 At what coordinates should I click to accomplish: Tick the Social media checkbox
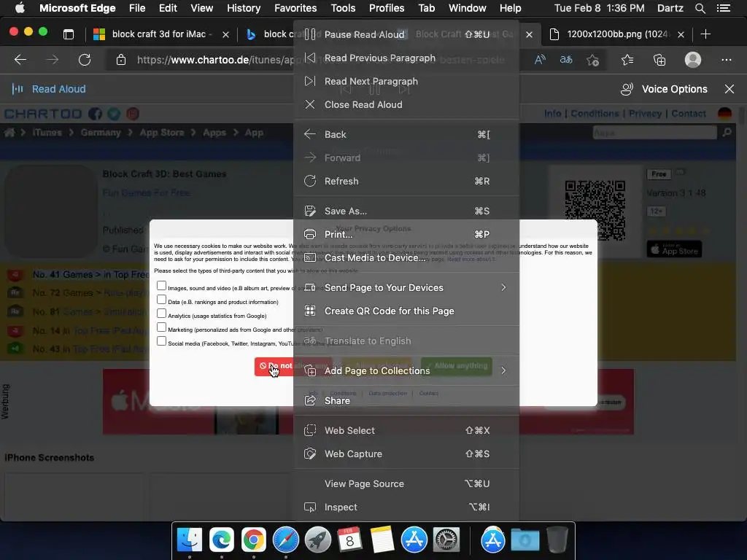(161, 341)
